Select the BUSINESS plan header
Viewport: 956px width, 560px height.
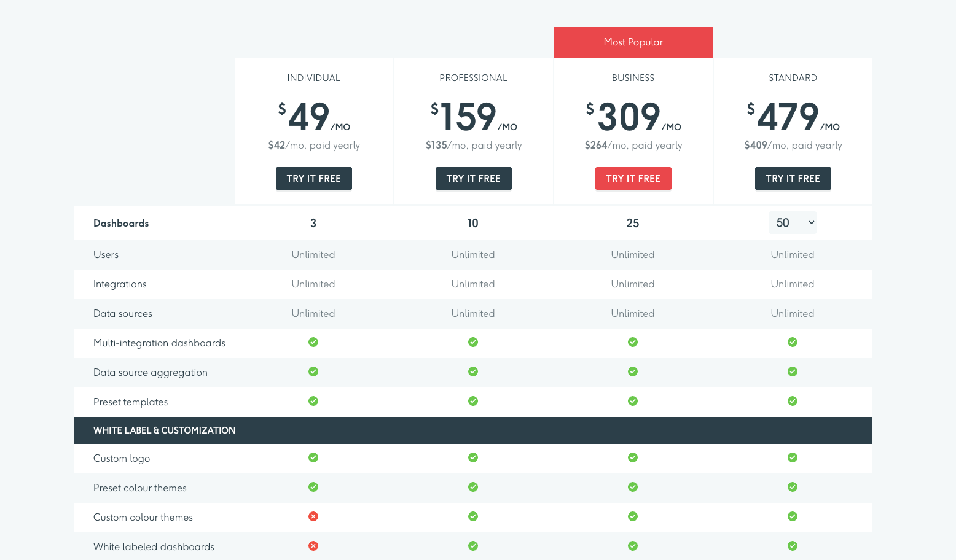coord(633,77)
